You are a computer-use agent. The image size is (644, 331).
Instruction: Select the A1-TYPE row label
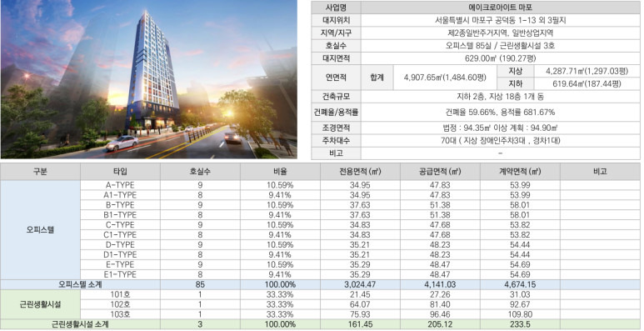pos(120,195)
